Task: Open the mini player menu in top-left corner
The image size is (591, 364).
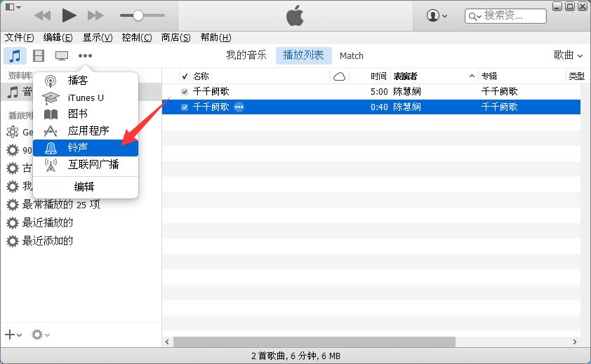Action: (13, 7)
